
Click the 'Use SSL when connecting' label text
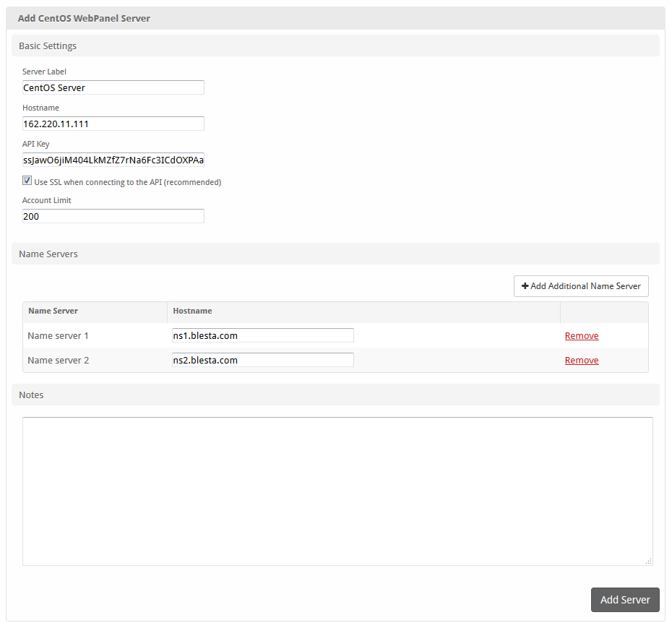127,182
